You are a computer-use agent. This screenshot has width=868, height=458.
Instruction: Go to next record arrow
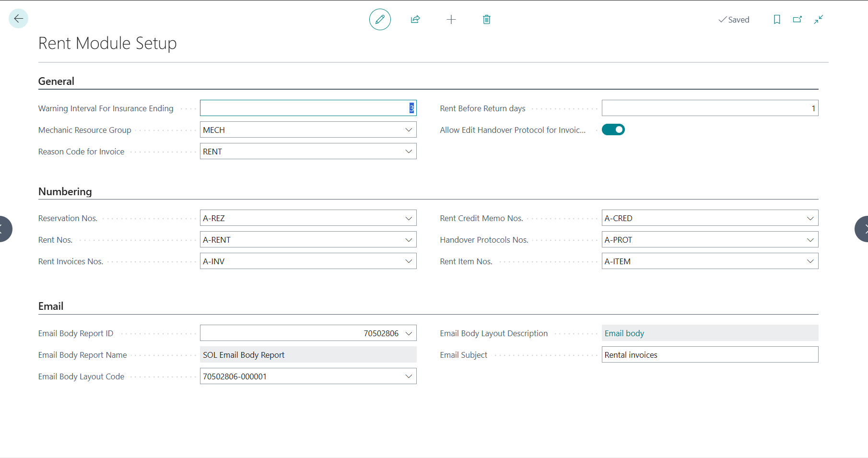click(x=863, y=229)
